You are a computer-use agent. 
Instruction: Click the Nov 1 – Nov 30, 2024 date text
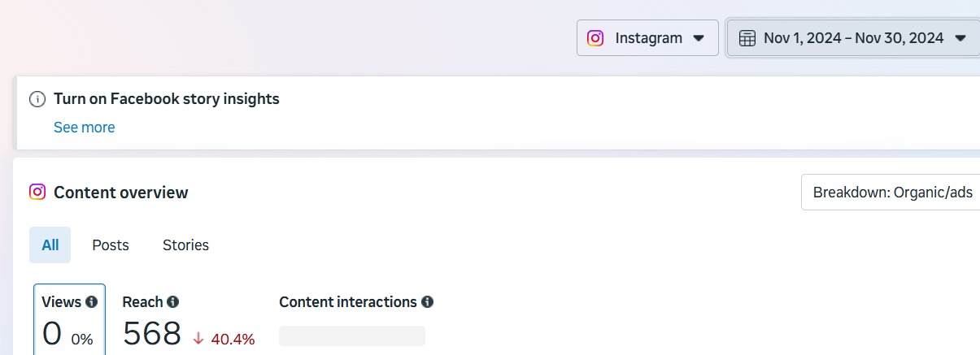point(853,38)
